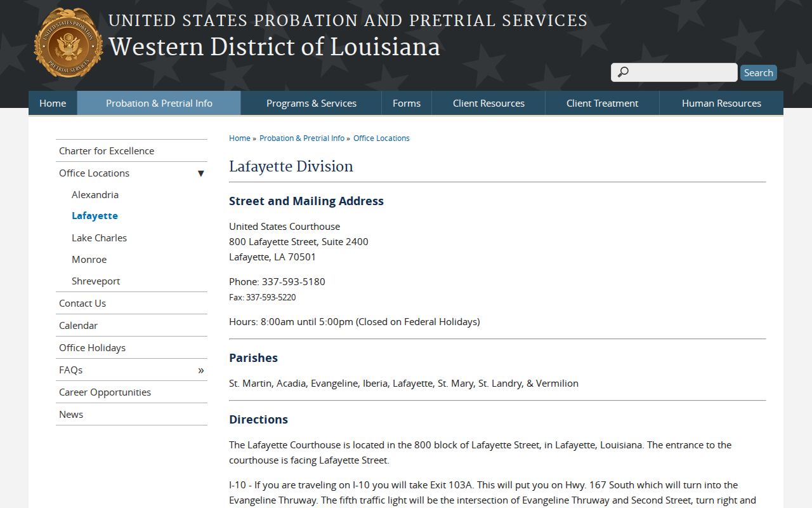Click the address line 800 Lafayette Street
The width and height of the screenshot is (812, 508).
[x=299, y=242]
